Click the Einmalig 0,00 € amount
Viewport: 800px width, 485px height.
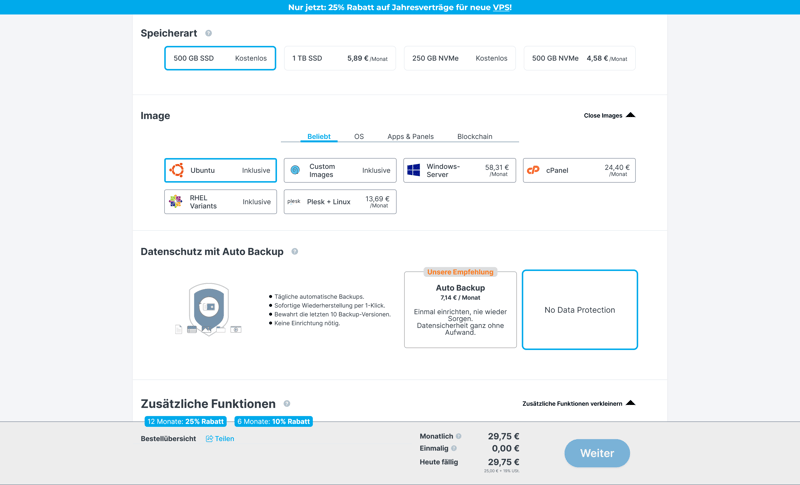[506, 448]
